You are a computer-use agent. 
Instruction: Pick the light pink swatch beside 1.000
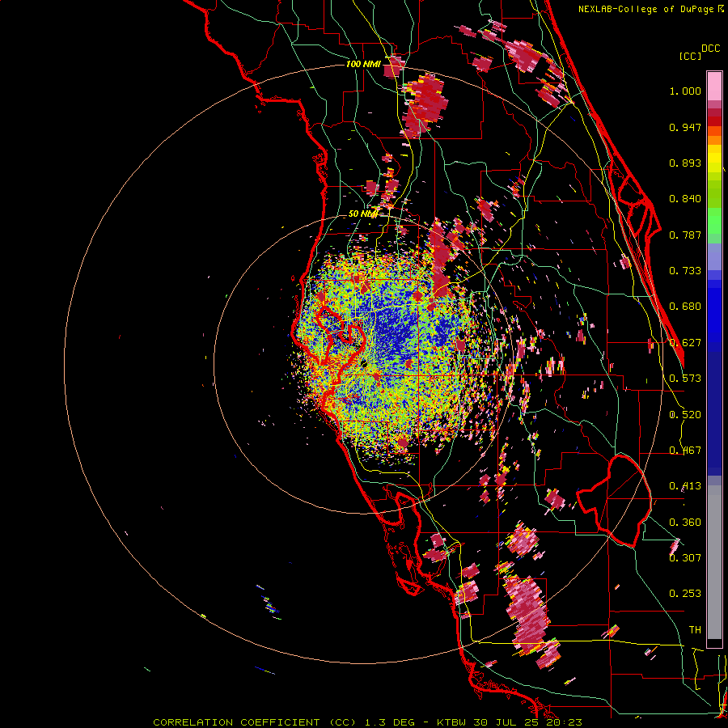[x=714, y=86]
